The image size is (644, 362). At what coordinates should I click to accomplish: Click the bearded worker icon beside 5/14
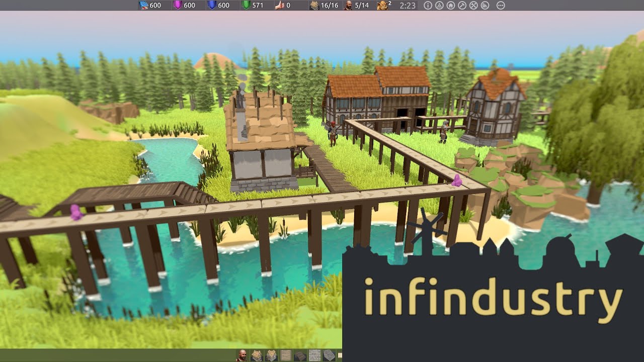[x=348, y=6]
